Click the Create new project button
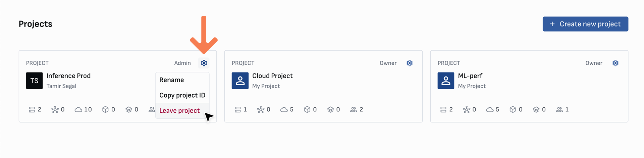The height and width of the screenshot is (158, 644). 585,24
